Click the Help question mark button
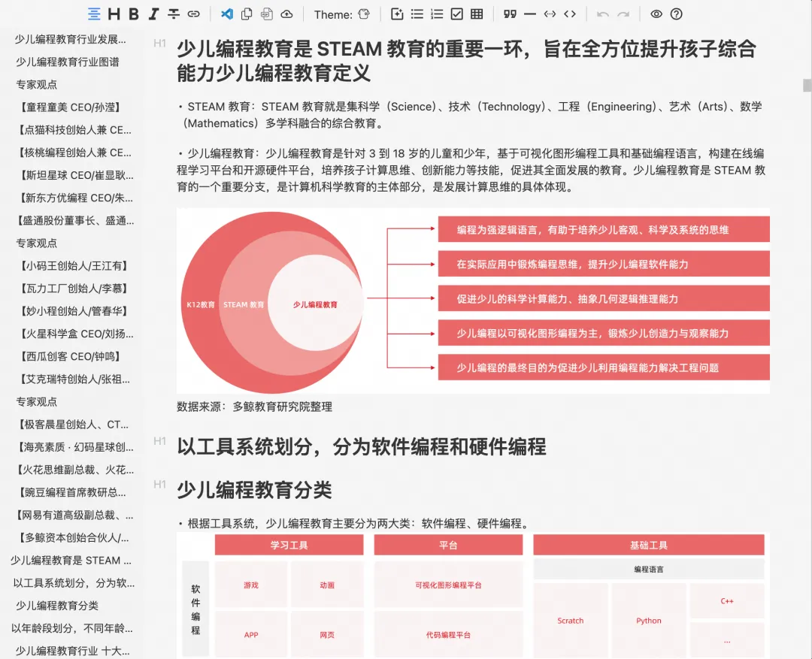 coord(676,14)
